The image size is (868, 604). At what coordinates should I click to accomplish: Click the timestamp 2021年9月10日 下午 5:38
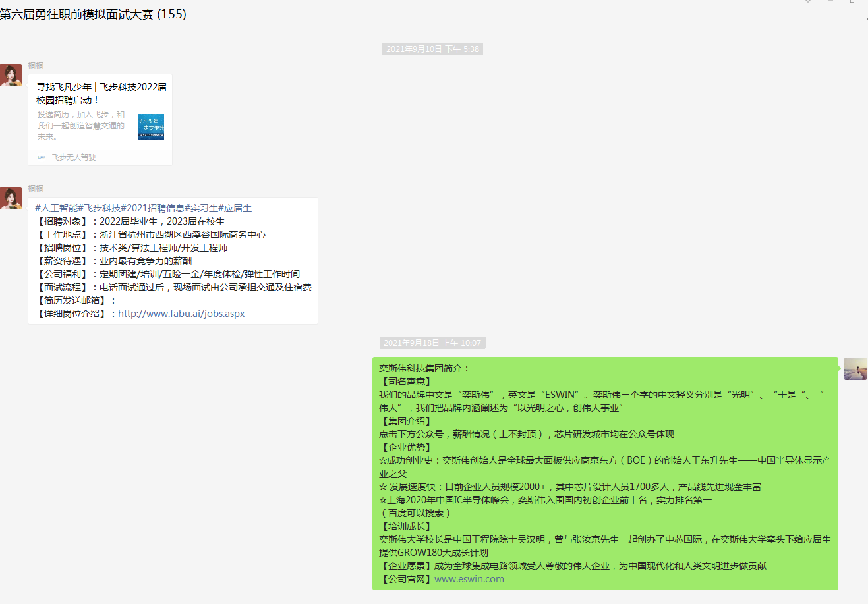[x=432, y=49]
